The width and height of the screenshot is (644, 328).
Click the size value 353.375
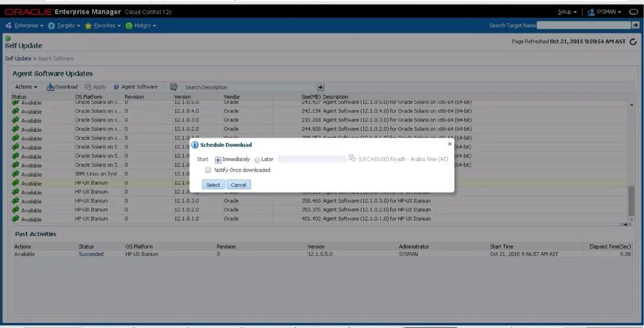[x=311, y=210]
